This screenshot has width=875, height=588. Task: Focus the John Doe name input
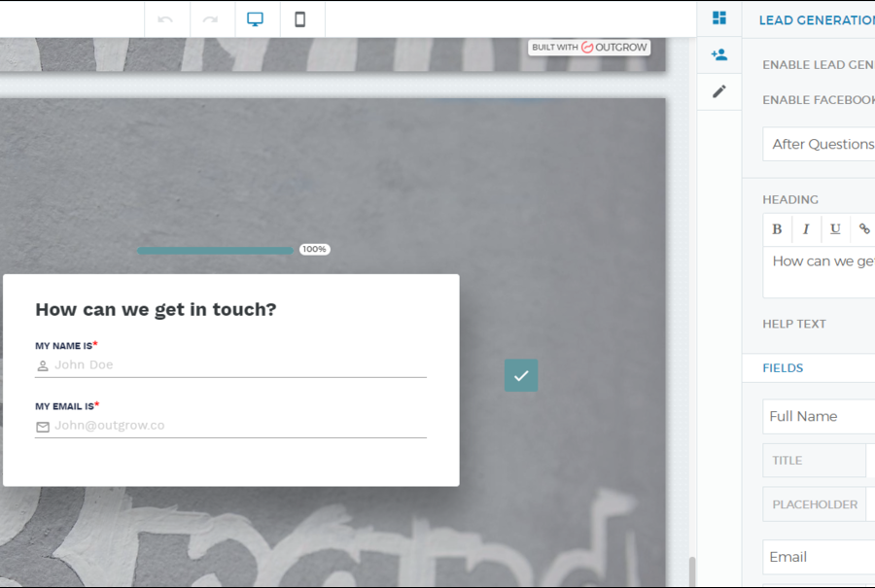[x=238, y=365]
